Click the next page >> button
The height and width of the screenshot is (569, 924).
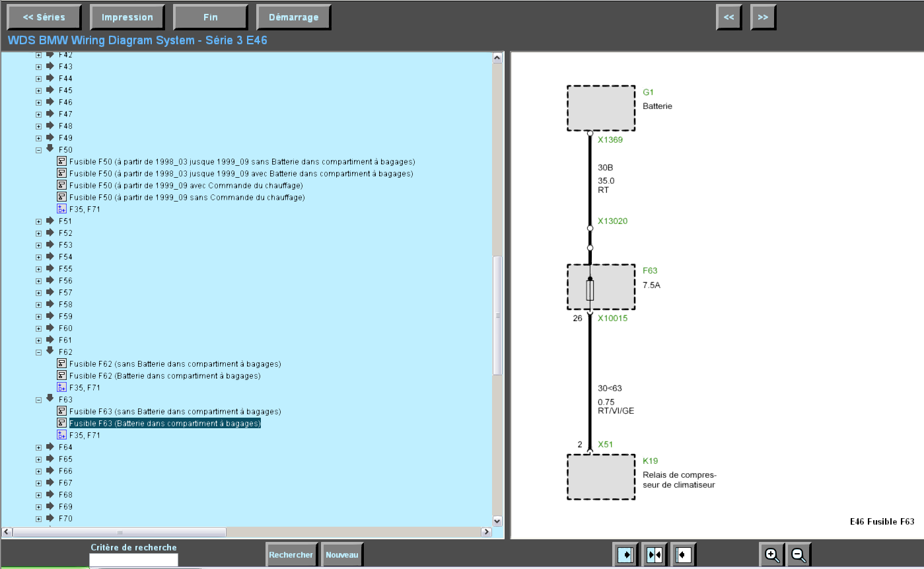[x=763, y=17]
